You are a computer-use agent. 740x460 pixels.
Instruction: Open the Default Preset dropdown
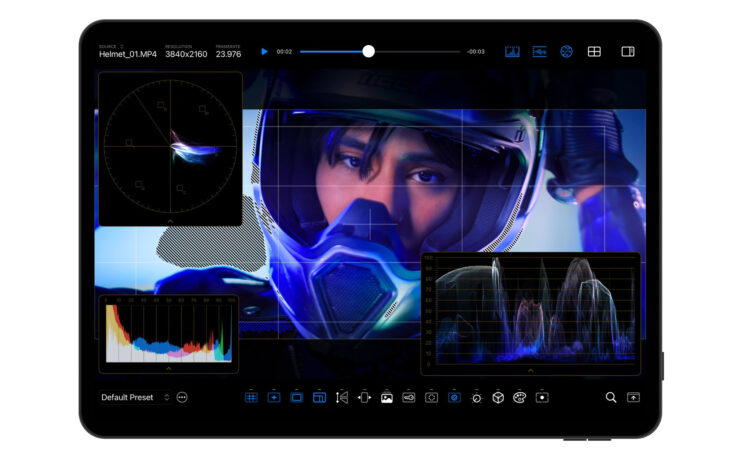[x=135, y=397]
